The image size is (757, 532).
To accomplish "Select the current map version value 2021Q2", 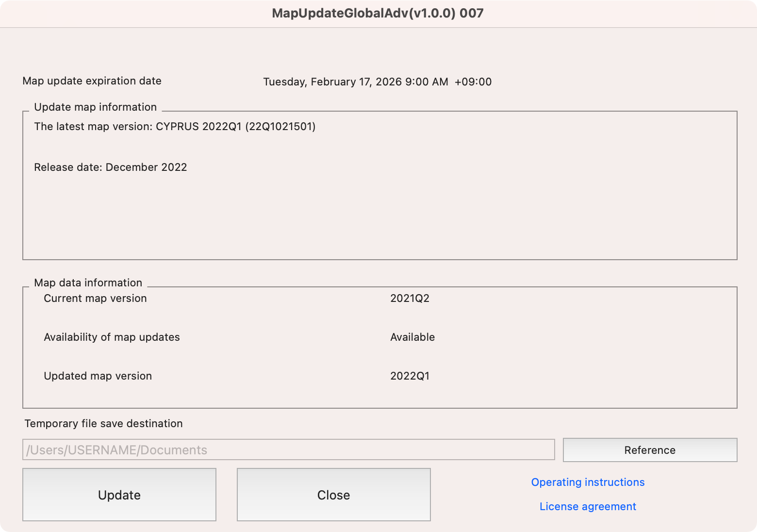I will click(410, 299).
